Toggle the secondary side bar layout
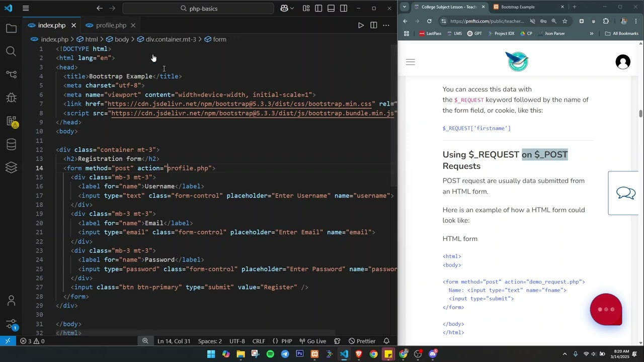The image size is (644, 362). click(344, 9)
